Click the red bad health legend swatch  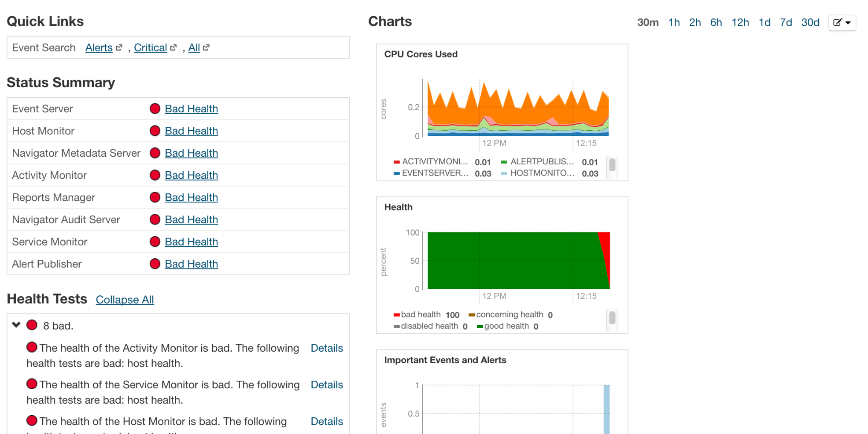[x=396, y=315]
